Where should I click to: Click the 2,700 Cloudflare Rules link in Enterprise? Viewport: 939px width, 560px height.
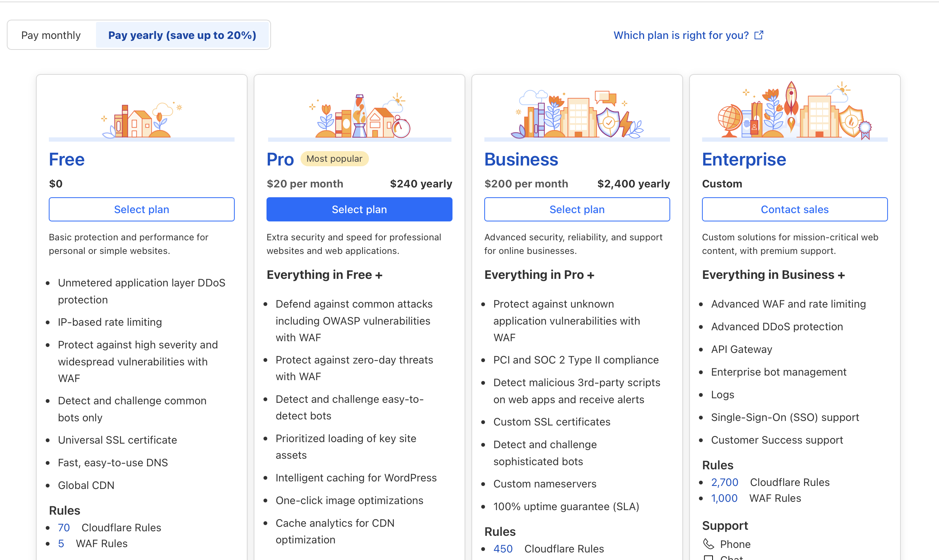point(725,482)
